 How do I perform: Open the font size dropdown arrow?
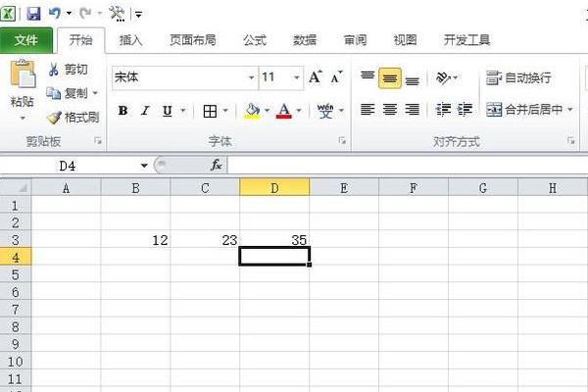(x=297, y=77)
